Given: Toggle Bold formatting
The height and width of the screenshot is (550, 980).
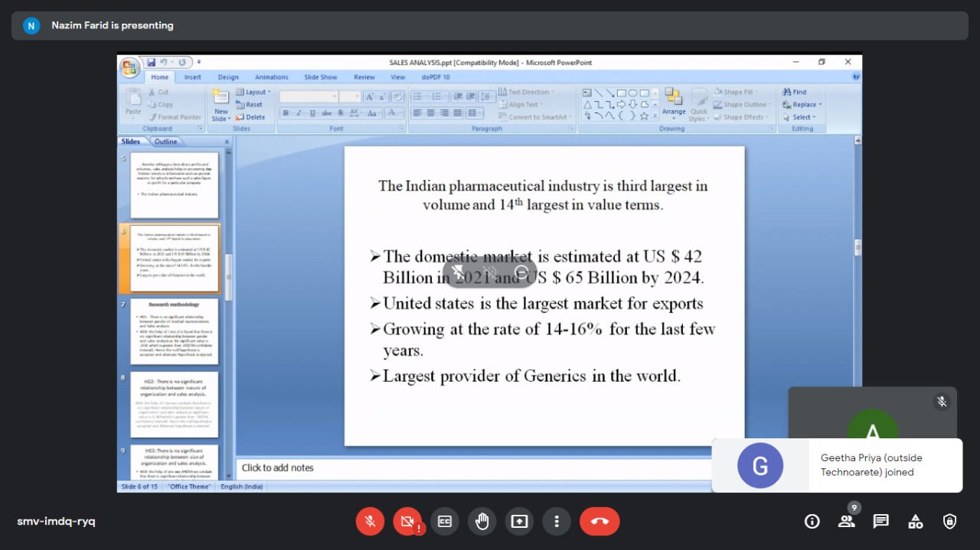Looking at the screenshot, I should 286,113.
